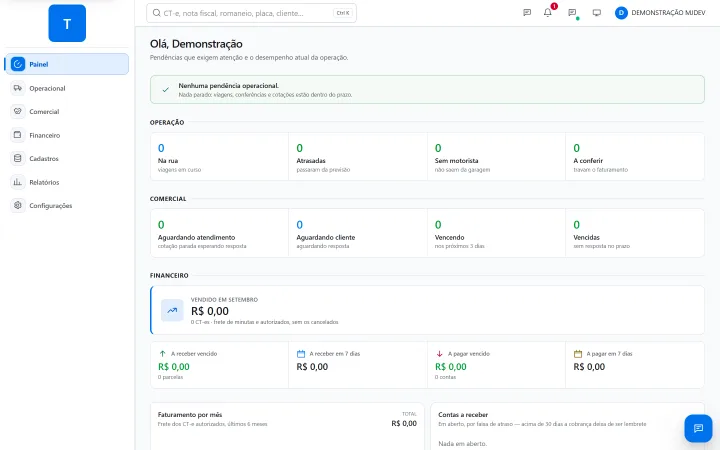This screenshot has width=720, height=450.
Task: Click the Relatórios bar chart icon
Action: click(18, 182)
